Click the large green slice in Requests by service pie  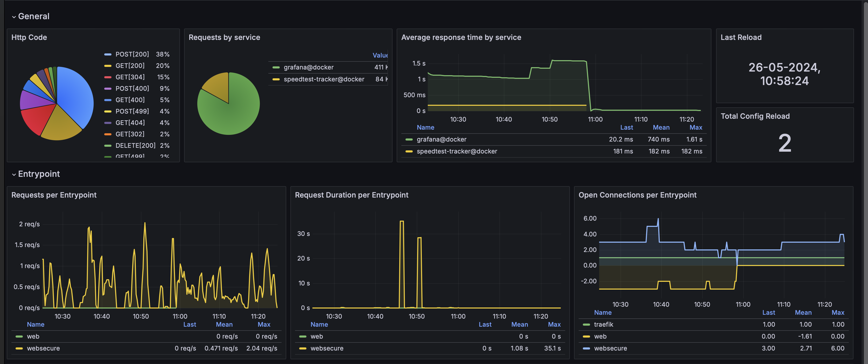(233, 111)
